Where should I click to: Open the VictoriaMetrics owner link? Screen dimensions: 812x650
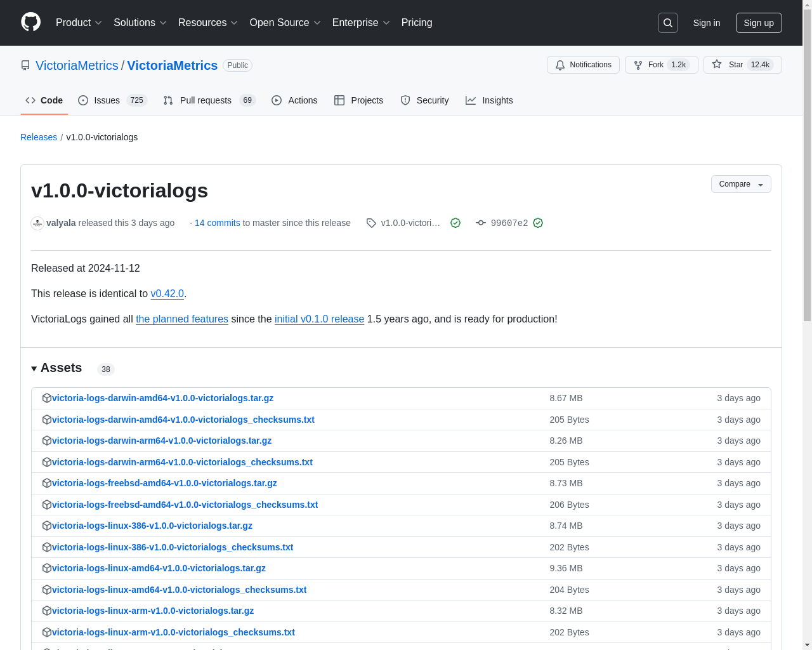pyautogui.click(x=77, y=65)
